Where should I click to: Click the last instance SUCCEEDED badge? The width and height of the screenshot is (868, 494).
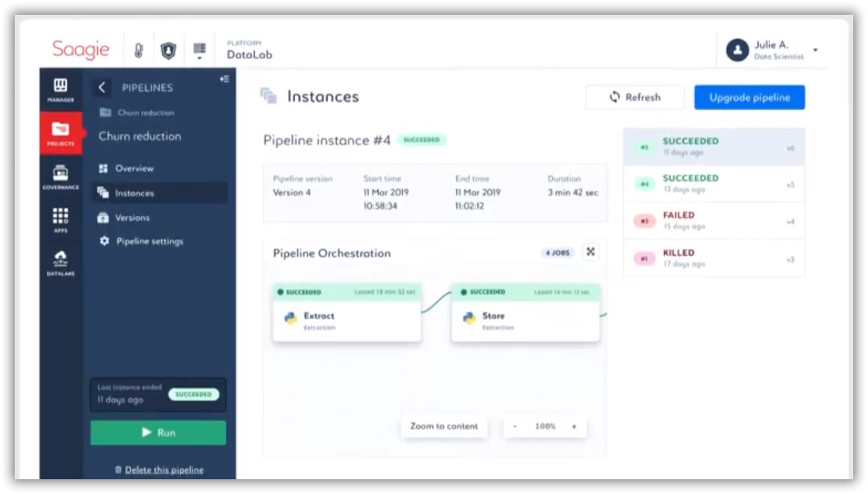click(193, 394)
